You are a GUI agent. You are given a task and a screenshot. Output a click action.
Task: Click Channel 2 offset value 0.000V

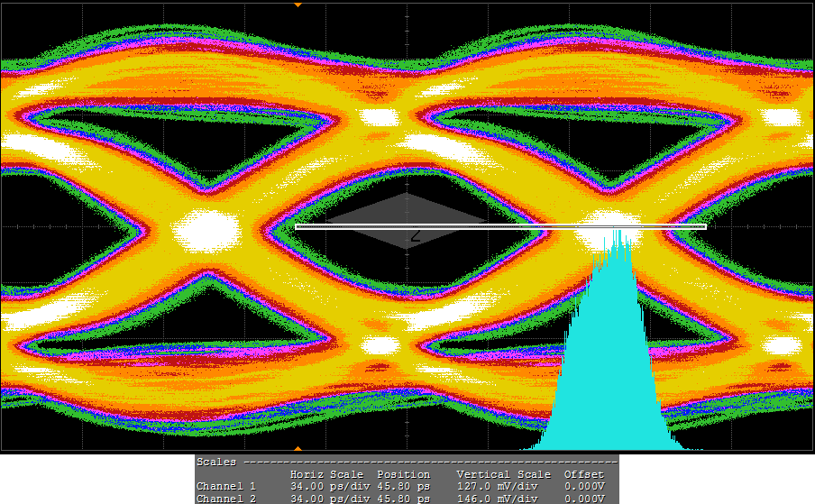[583, 499]
